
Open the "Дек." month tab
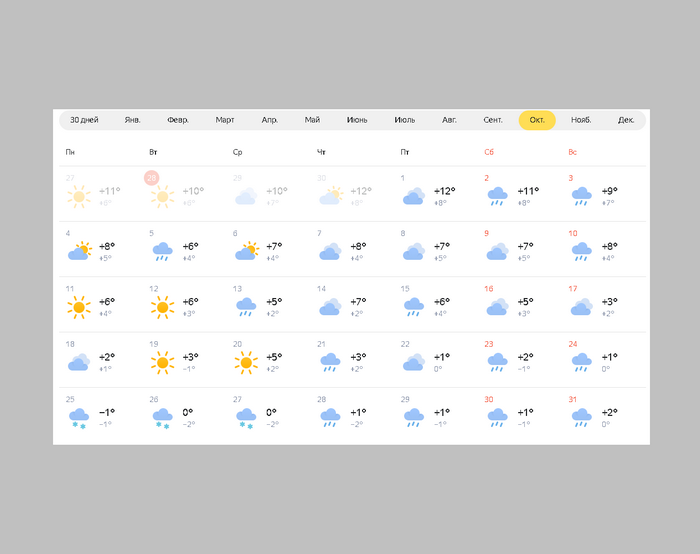point(626,120)
